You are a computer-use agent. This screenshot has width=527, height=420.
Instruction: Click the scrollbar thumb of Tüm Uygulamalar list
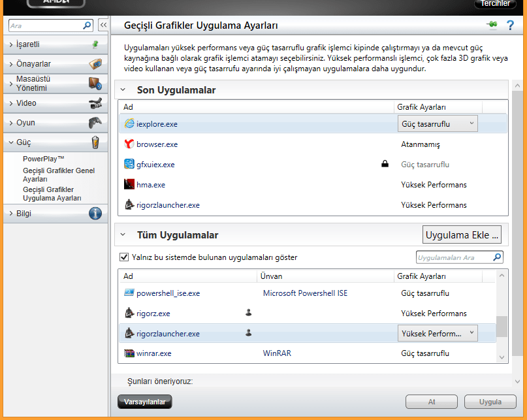coord(502,326)
